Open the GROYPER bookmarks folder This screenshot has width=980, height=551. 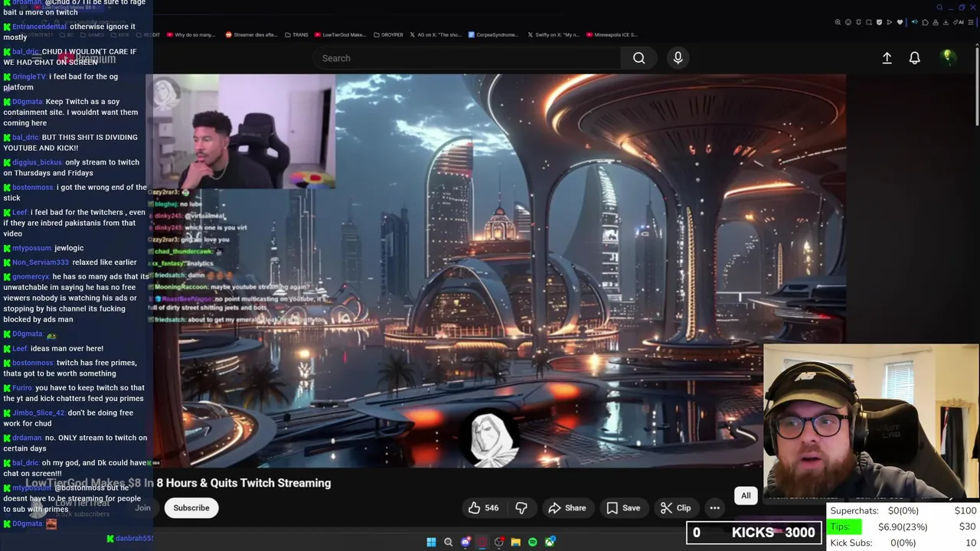pos(387,34)
